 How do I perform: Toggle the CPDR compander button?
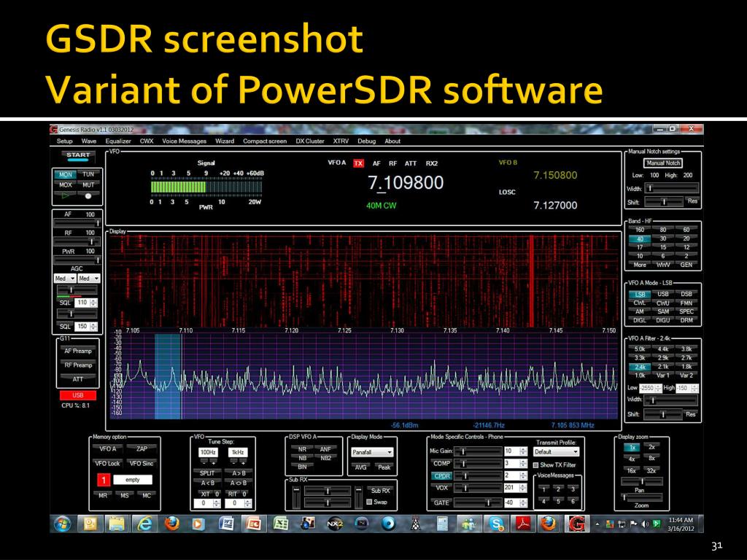click(441, 475)
